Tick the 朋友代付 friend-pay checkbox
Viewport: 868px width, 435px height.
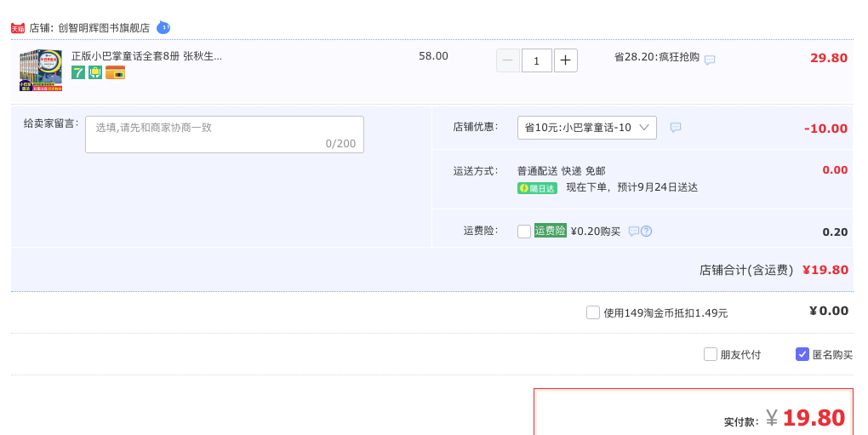711,354
